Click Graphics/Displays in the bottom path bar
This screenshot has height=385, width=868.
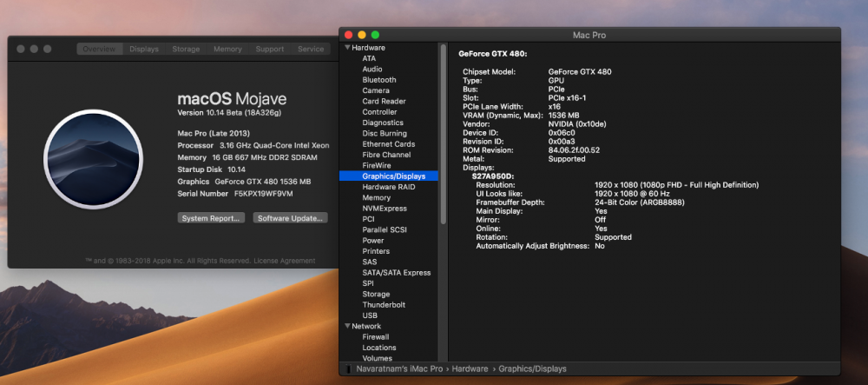click(x=533, y=369)
